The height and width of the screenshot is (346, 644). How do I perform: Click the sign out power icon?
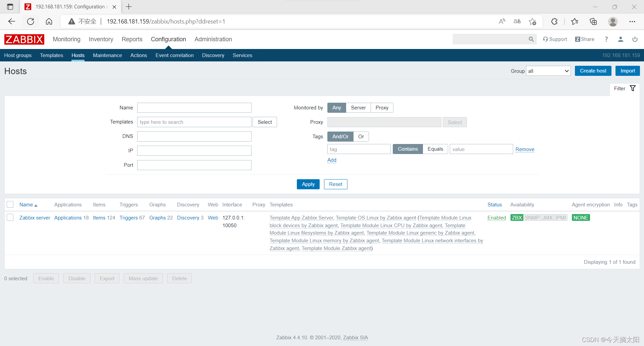(x=635, y=39)
